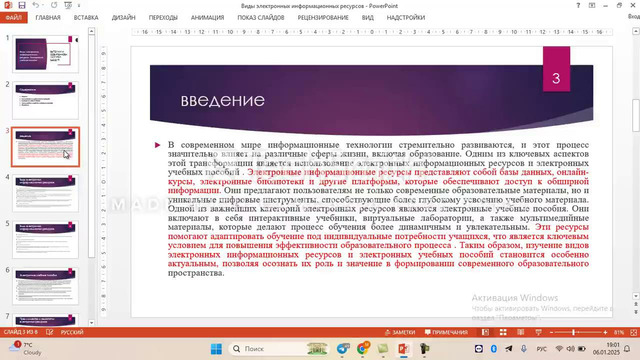Select slide 5 thumbnail
Viewport: 640px width, 360px height.
coord(45,240)
